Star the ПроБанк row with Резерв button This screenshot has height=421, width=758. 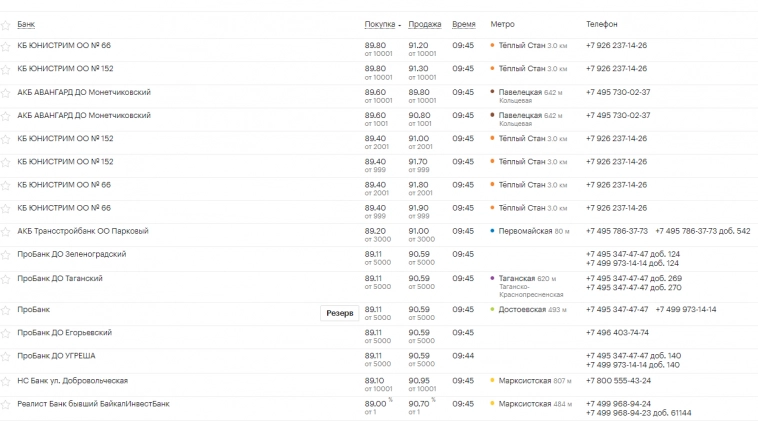click(5, 310)
